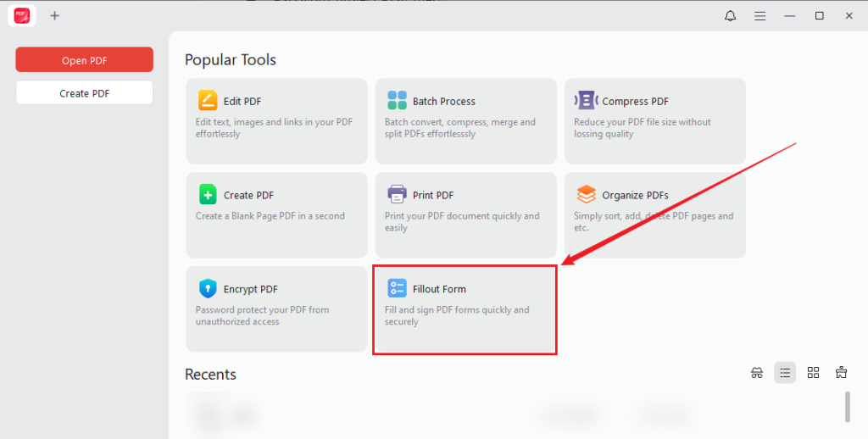Click the Open PDF button
The image size is (868, 439).
click(84, 60)
